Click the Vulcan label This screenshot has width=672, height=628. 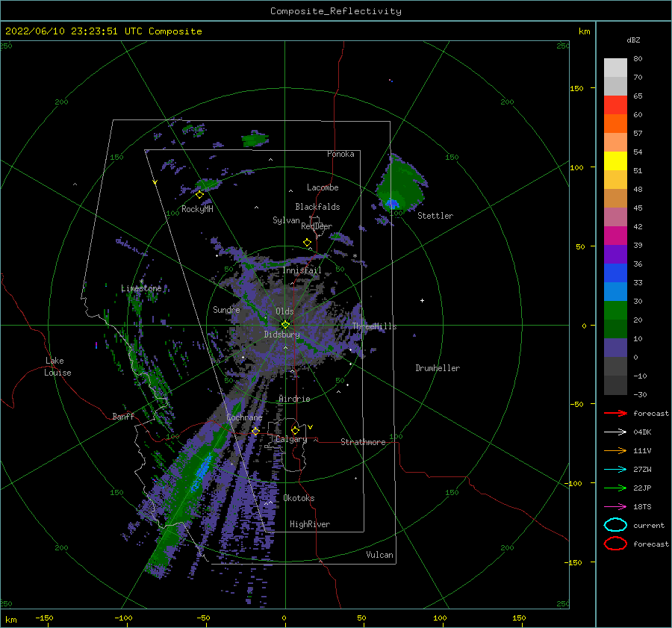point(379,555)
